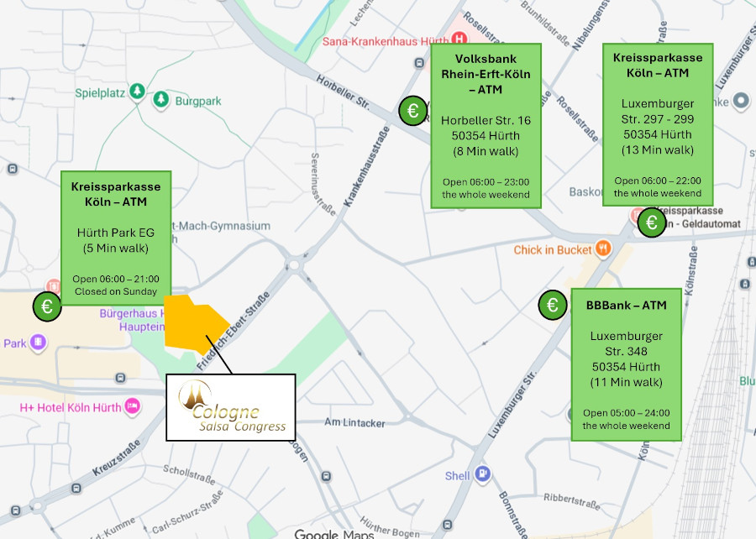Click the Shell gas station pin
756x539 pixels.
coord(482,474)
